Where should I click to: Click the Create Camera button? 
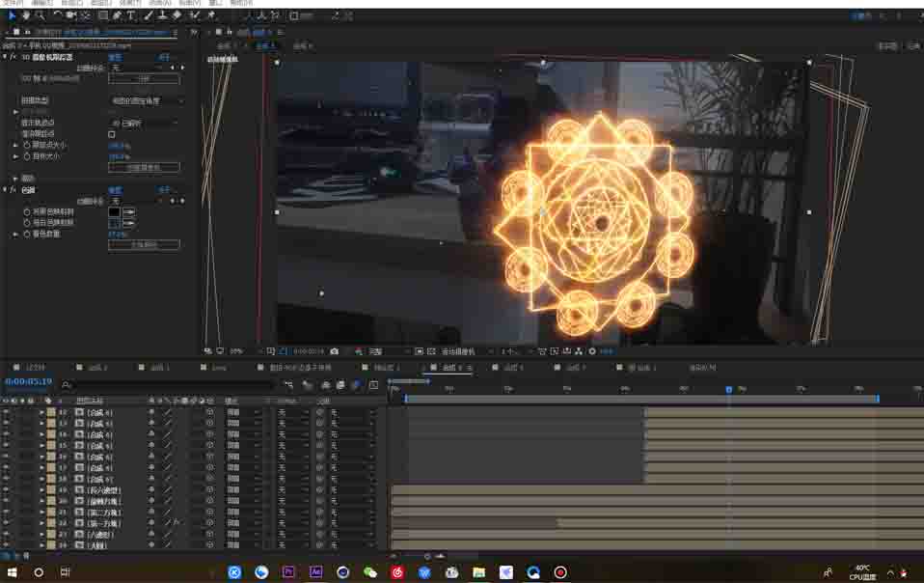pos(143,167)
